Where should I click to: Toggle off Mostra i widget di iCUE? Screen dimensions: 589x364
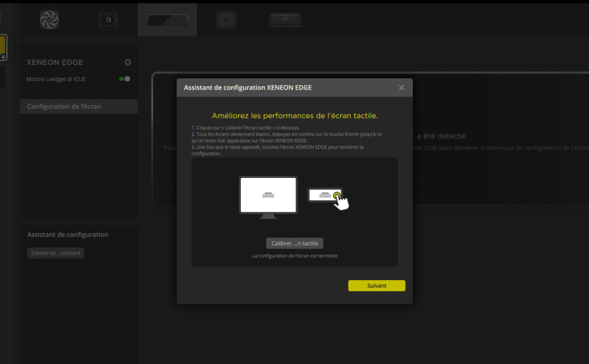pyautogui.click(x=124, y=79)
